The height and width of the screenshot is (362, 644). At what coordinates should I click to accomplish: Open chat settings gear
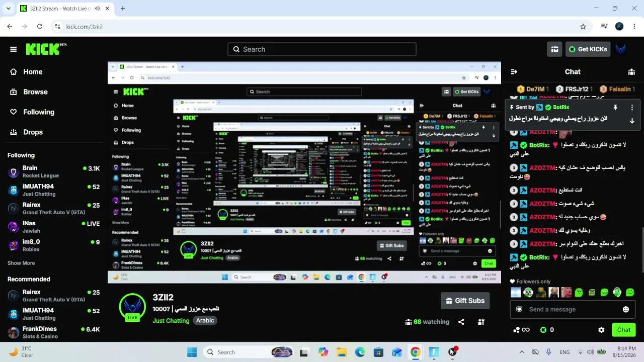click(601, 330)
